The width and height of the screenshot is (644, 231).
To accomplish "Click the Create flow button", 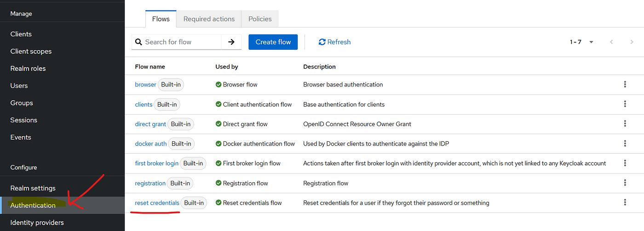I will 273,42.
